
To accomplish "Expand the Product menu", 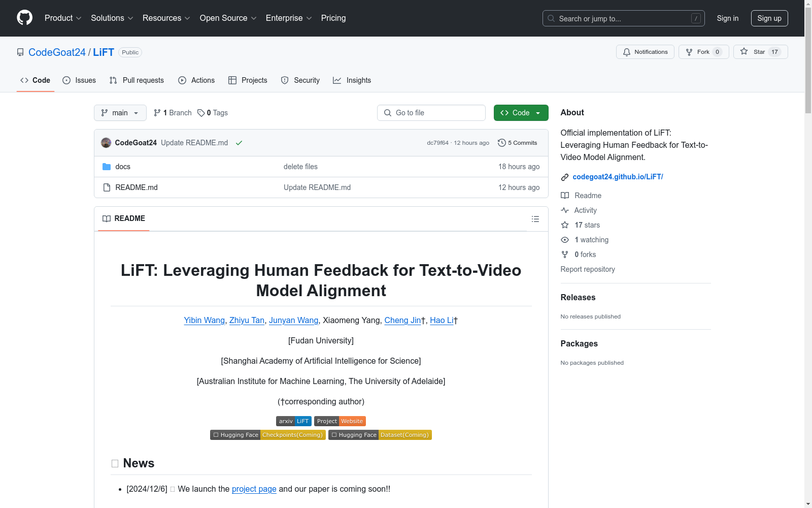I will (63, 18).
